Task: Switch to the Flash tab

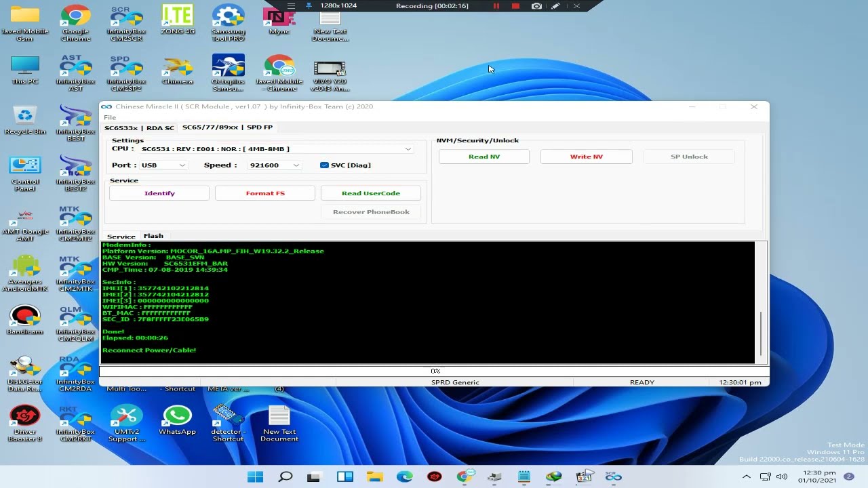Action: [x=153, y=236]
